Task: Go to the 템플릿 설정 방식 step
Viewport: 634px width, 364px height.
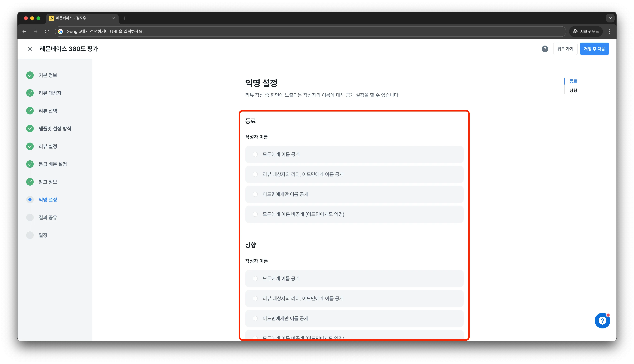Action: 55,129
